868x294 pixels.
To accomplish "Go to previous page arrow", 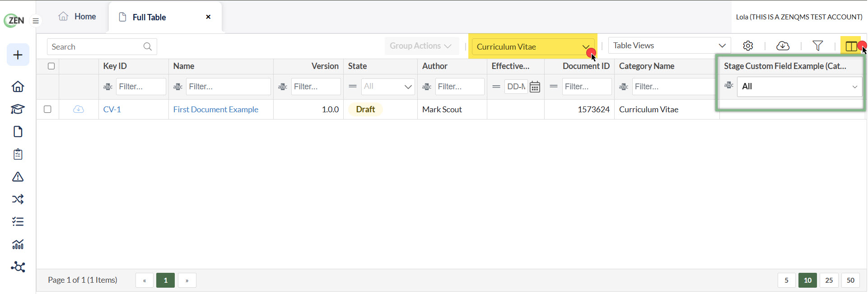I will pyautogui.click(x=145, y=280).
